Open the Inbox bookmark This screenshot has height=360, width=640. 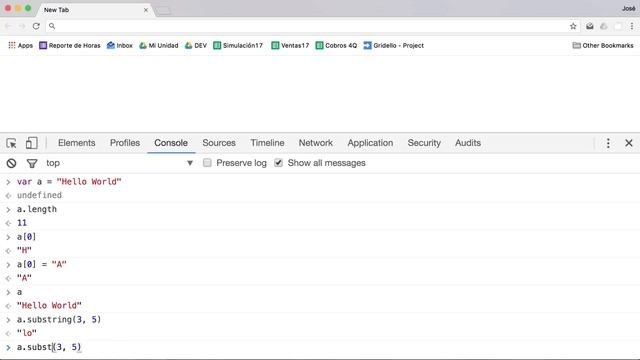coord(120,45)
